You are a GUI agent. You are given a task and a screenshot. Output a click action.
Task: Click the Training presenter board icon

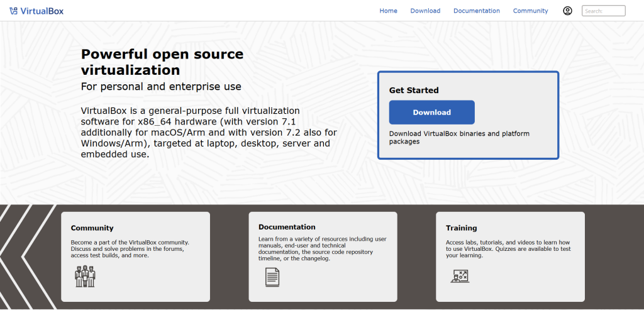coord(460,275)
